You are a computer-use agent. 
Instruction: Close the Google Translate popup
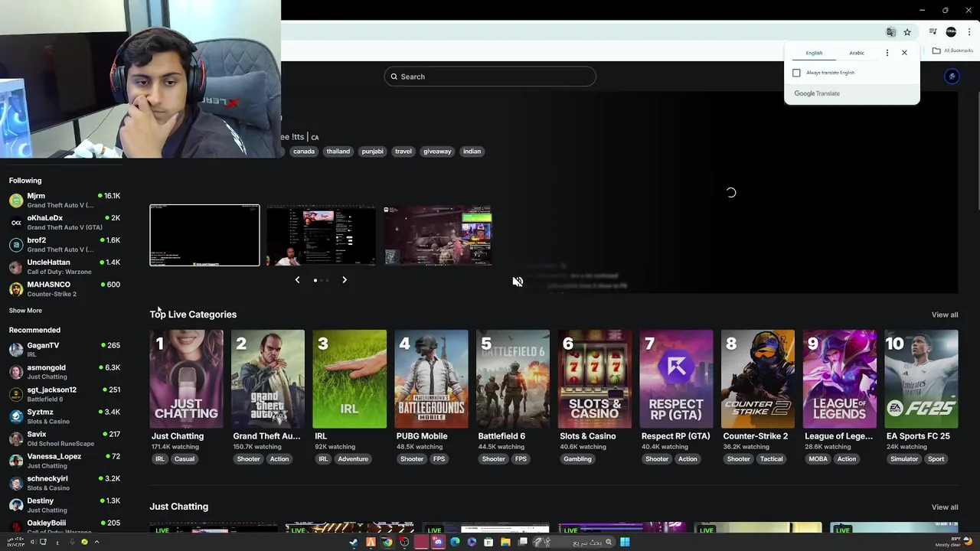[x=904, y=53]
